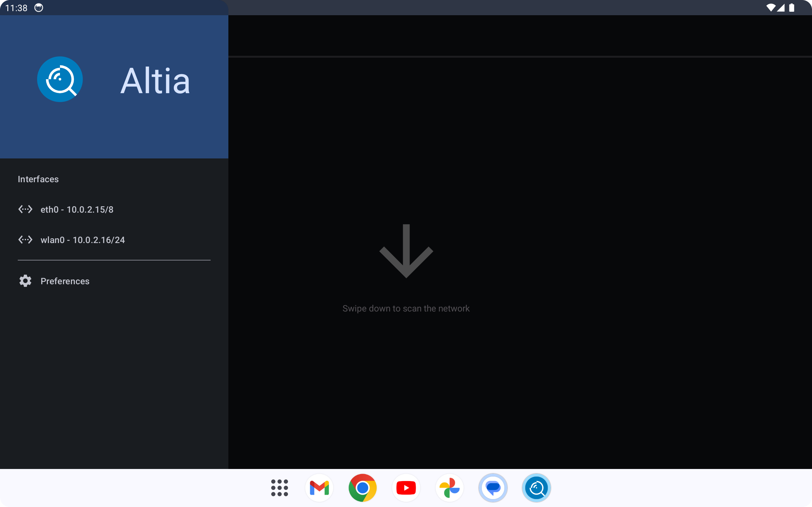Click the Interfaces section heading
The height and width of the screenshot is (507, 812).
pyautogui.click(x=38, y=179)
